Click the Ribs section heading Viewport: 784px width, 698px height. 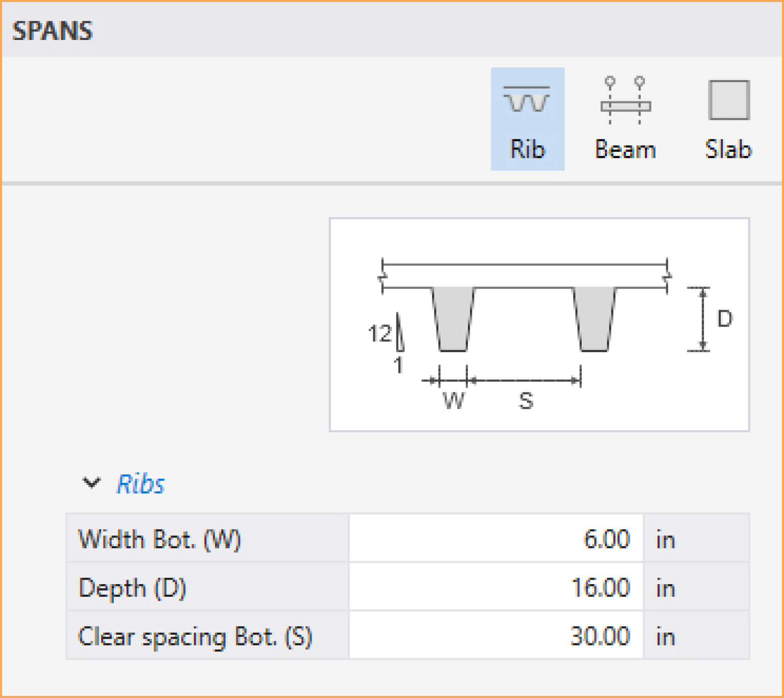(x=141, y=484)
